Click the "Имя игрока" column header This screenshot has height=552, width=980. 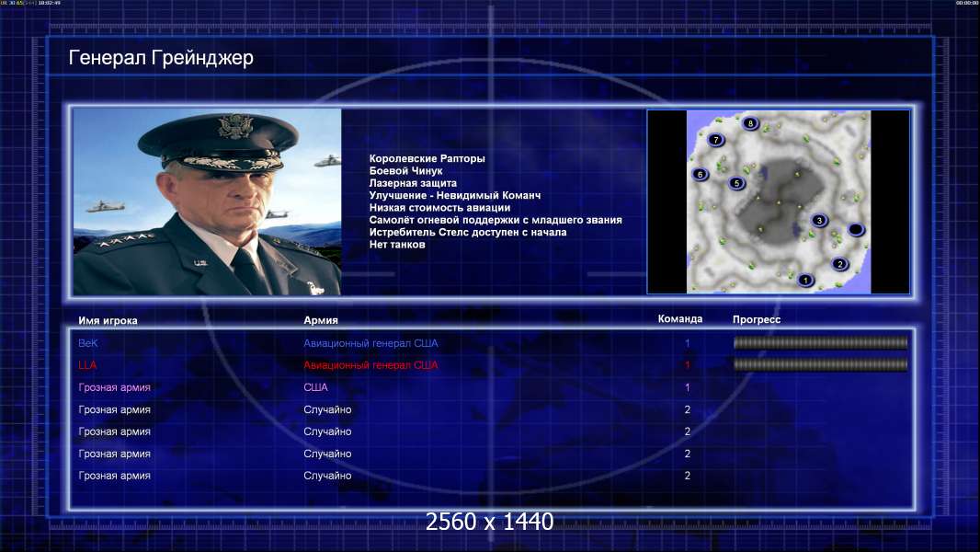pyautogui.click(x=108, y=320)
